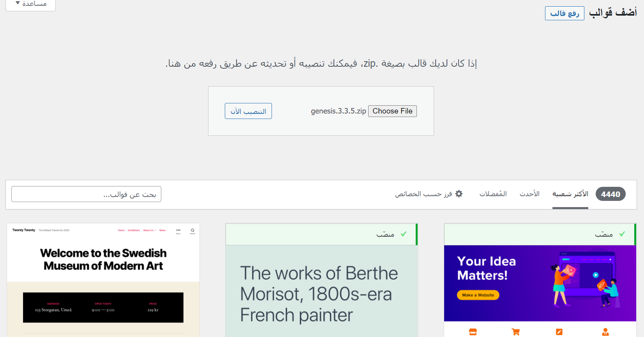Click the search icon in Twenty Twenty preview
Viewport: 644px width, 337px height.
click(192, 231)
